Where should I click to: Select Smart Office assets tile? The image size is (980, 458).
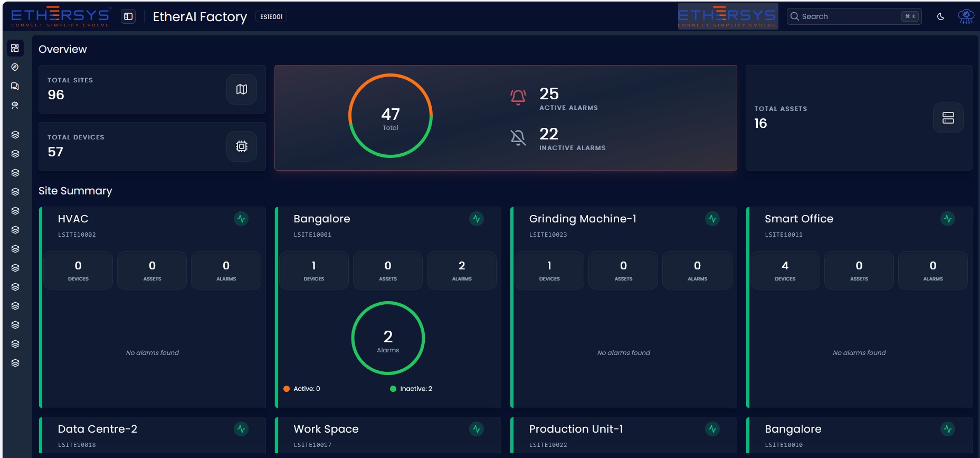pos(859,270)
